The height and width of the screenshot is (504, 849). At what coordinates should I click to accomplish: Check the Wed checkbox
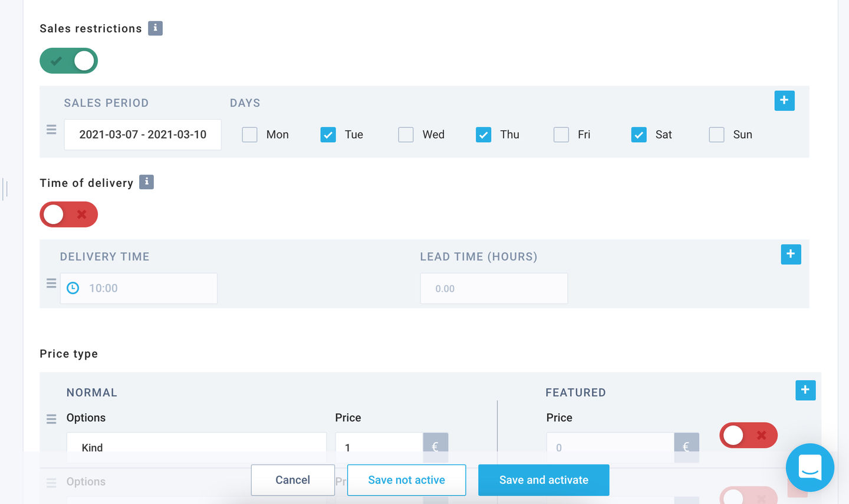tap(406, 134)
